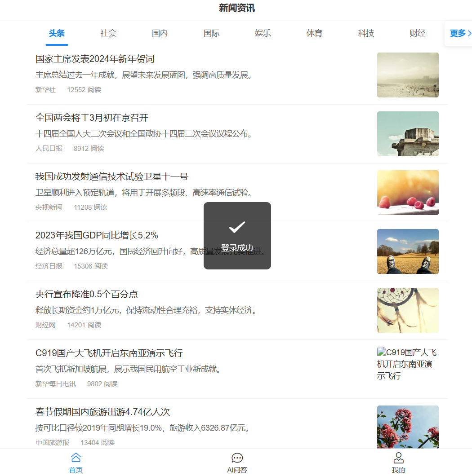Image resolution: width=472 pixels, height=476 pixels.
Task: Open the AI问答 chat icon
Action: coord(237,458)
